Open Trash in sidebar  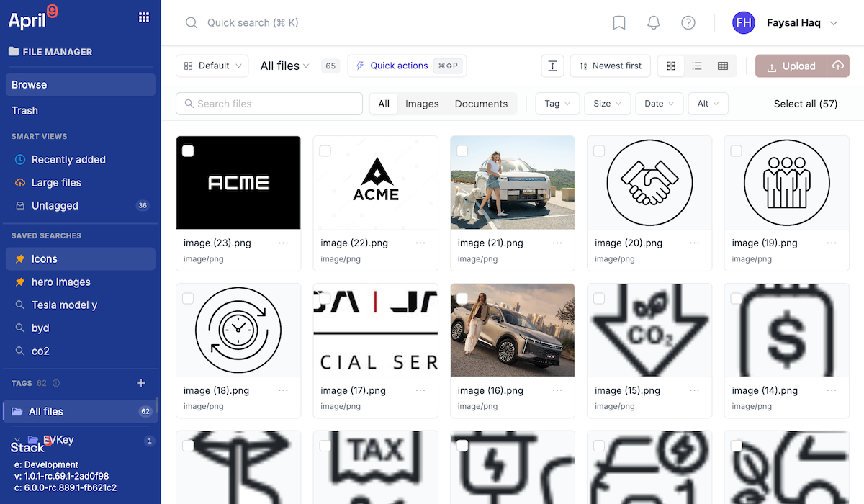tap(81, 110)
